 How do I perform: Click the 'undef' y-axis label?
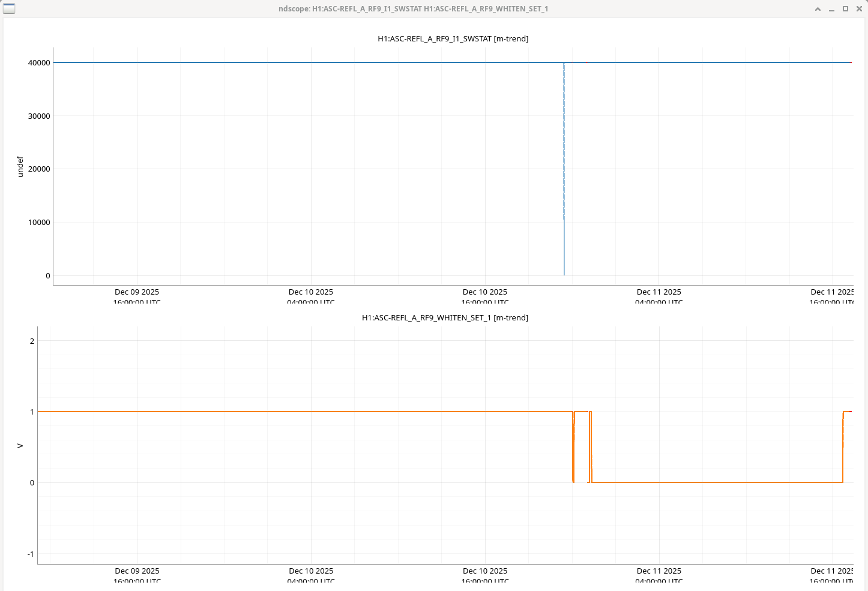click(x=20, y=166)
